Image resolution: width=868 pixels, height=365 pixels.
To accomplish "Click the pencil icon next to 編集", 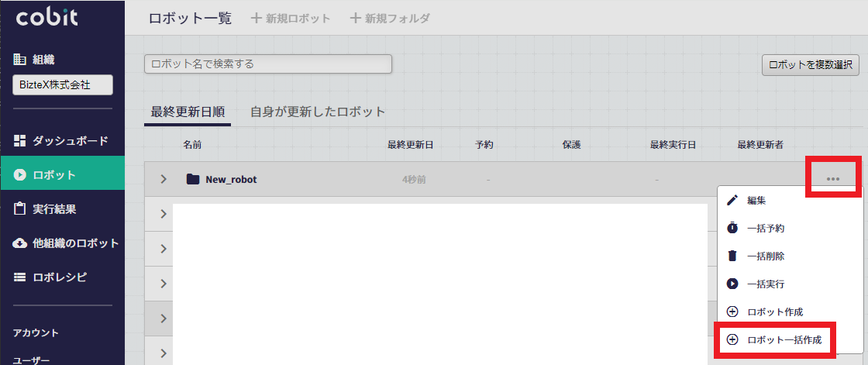I will coord(732,201).
